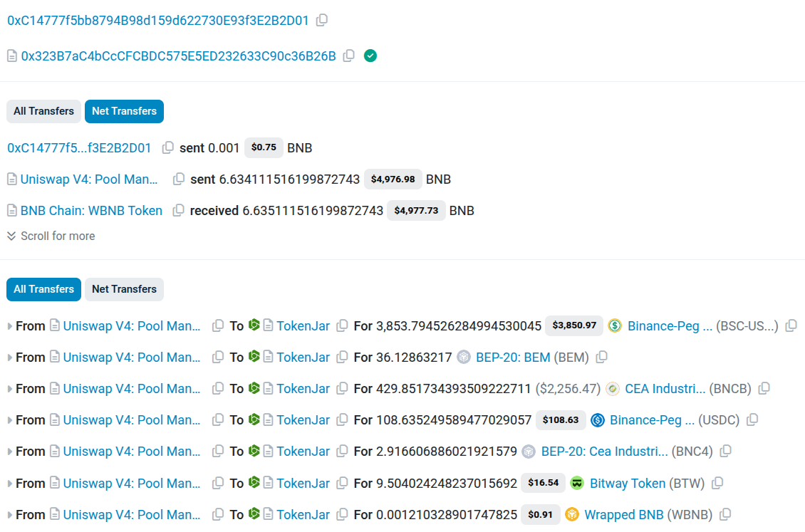Viewport: 805px width, 532px height.
Task: Open the 0xC14777f5bb87 full address link
Action: 158,21
